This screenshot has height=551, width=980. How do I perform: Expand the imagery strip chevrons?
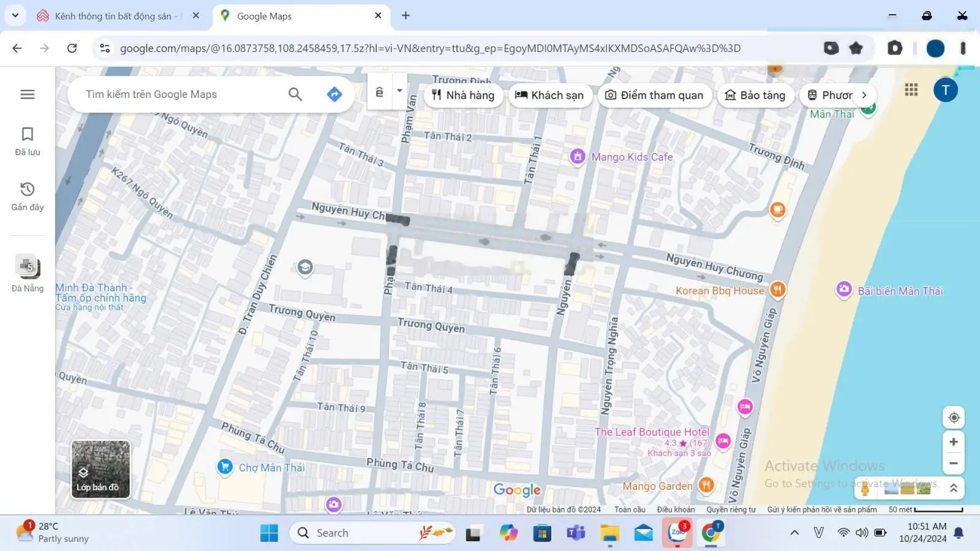[x=954, y=488]
